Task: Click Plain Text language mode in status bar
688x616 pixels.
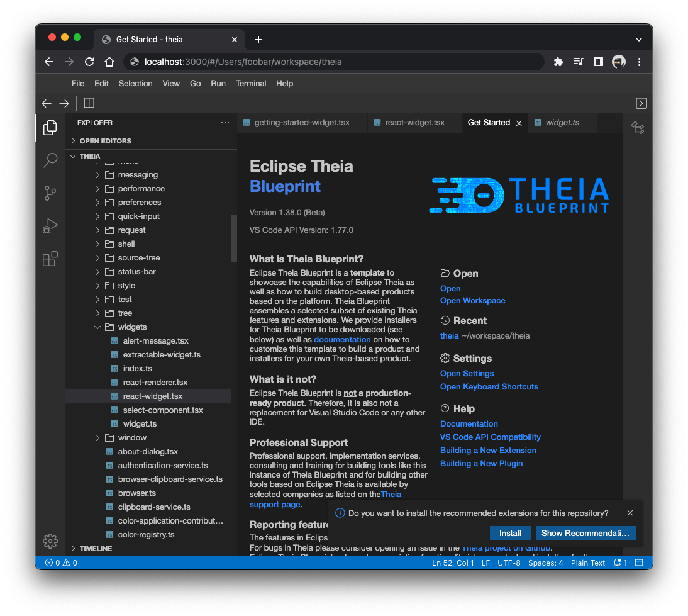Action: tap(587, 563)
